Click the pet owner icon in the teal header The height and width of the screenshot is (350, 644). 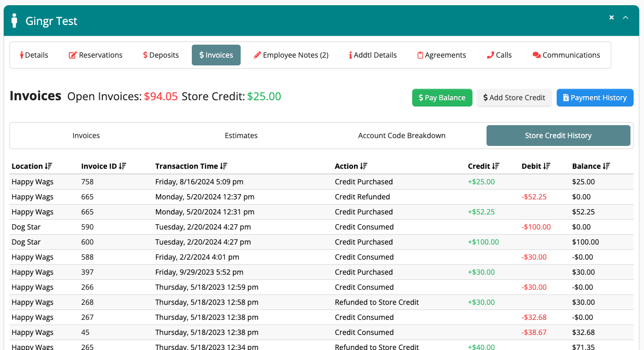coord(15,20)
